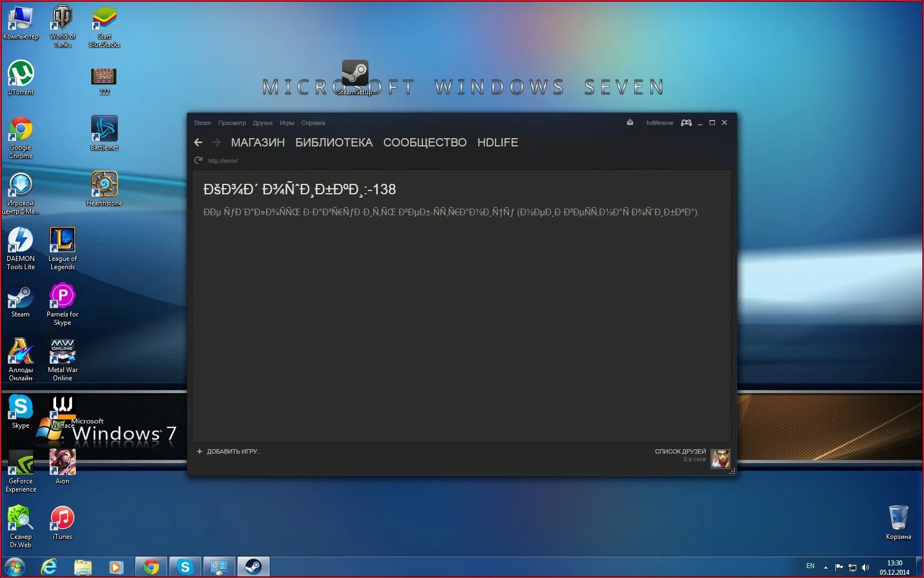Select the SteamSetup installer icon
Screen dimensions: 924x578
(355, 78)
